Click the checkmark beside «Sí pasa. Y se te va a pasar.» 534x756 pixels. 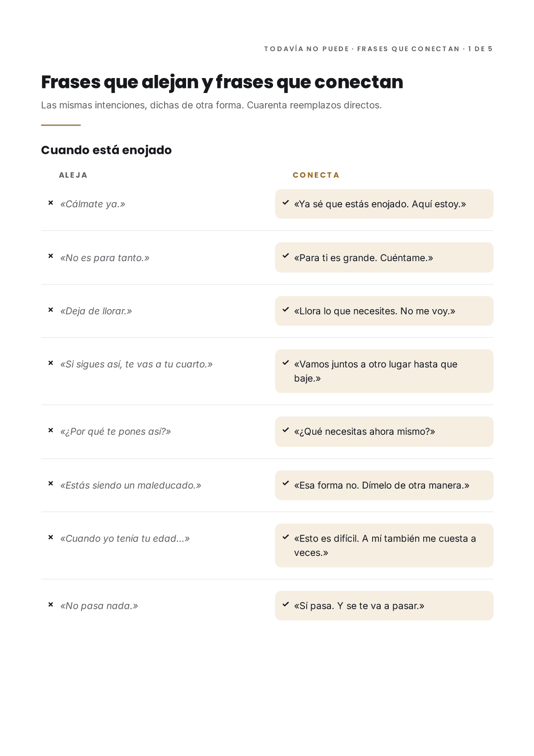pyautogui.click(x=286, y=604)
